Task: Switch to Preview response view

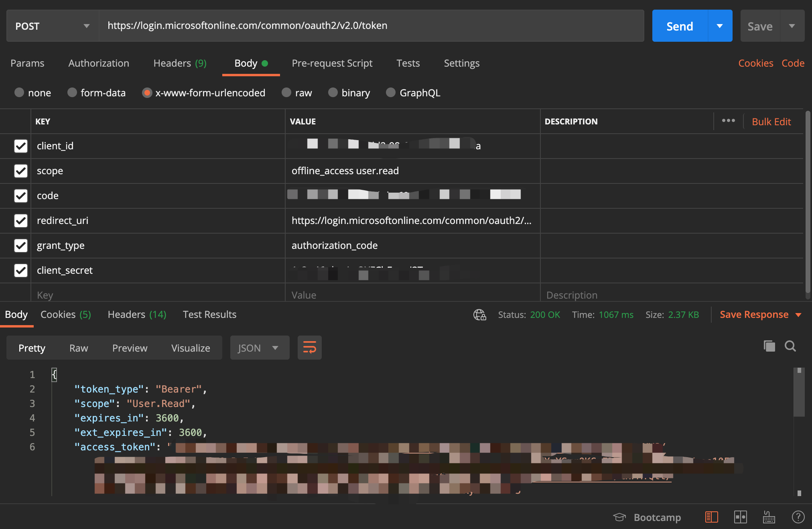Action: tap(130, 348)
